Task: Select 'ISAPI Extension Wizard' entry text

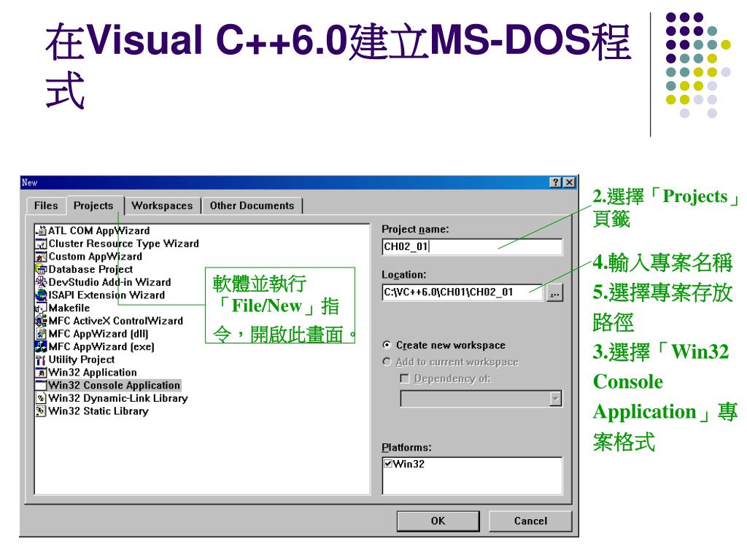Action: pyautogui.click(x=107, y=295)
